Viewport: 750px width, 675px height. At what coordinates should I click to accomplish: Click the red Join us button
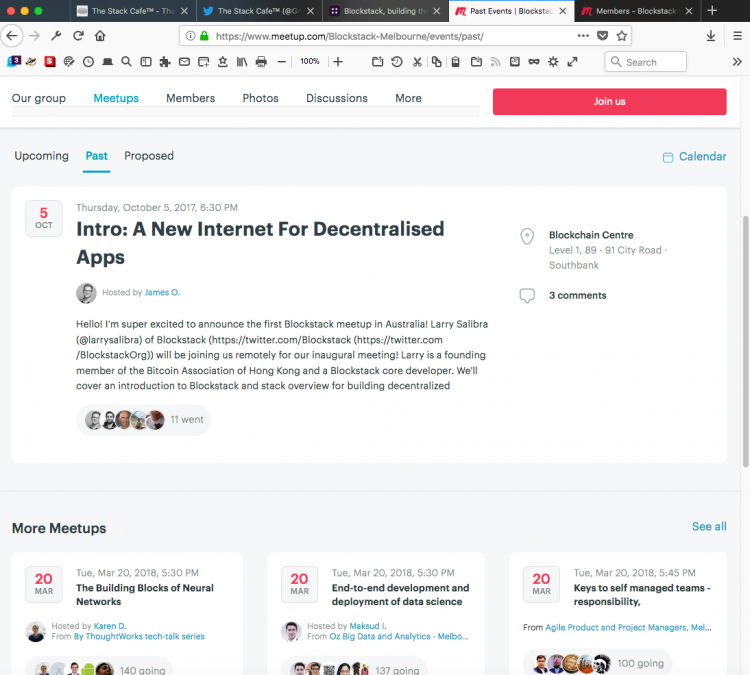pos(609,101)
